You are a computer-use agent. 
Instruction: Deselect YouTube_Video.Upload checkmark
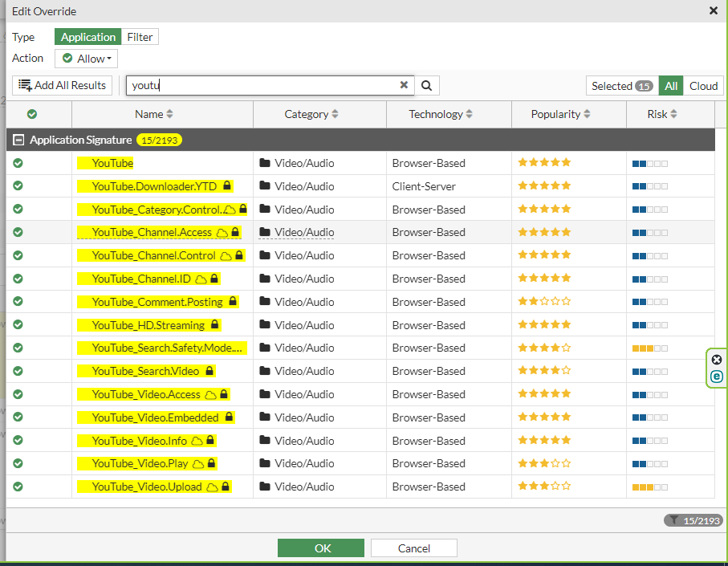18,487
